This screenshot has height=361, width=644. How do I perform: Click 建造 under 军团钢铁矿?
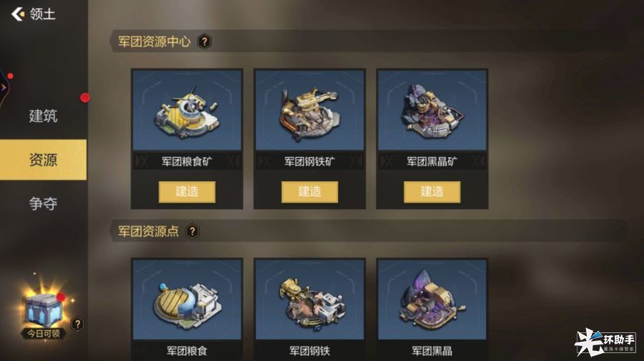pos(310,191)
